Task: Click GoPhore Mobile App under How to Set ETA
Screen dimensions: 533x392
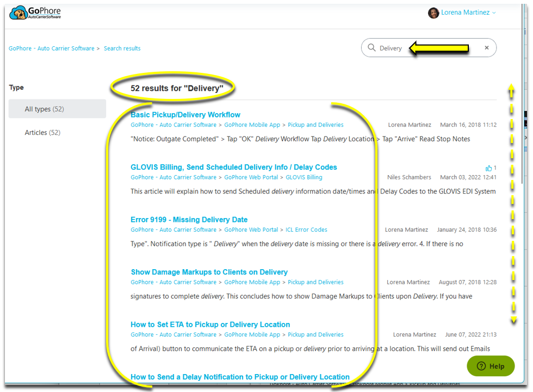Action: tap(252, 334)
